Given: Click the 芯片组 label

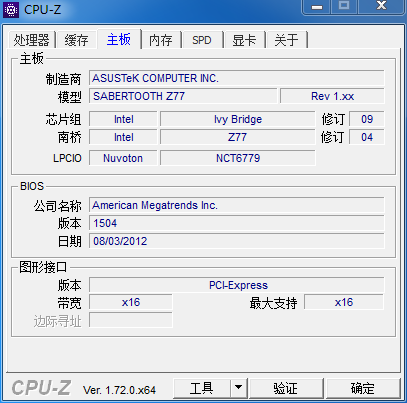Looking at the screenshot, I should (x=63, y=119).
